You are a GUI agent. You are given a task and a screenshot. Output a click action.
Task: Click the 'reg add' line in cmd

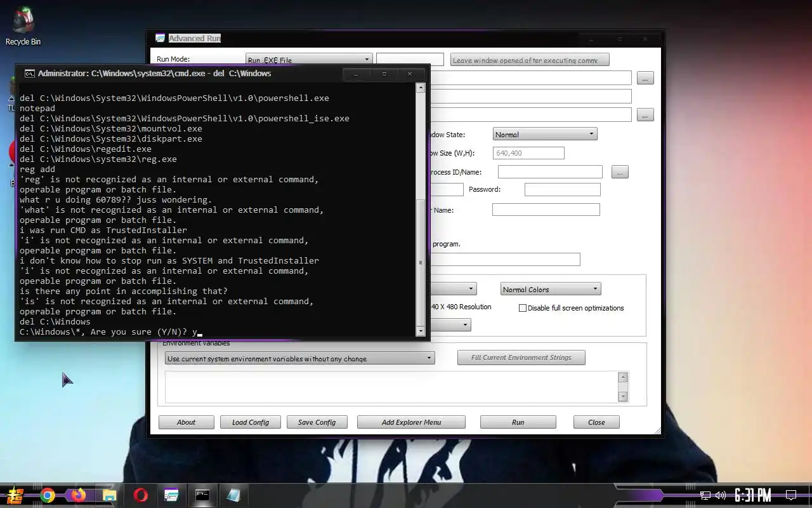point(37,170)
